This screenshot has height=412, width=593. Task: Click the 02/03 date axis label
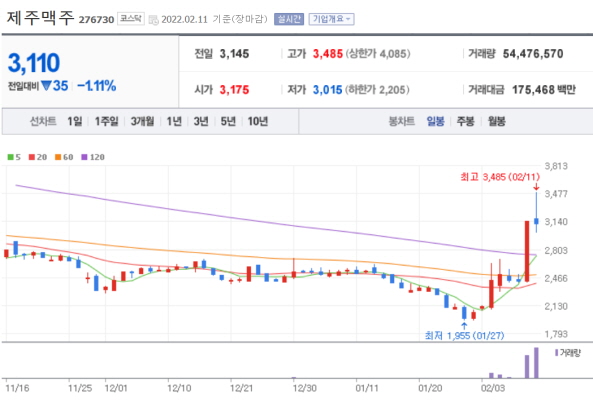tap(493, 388)
